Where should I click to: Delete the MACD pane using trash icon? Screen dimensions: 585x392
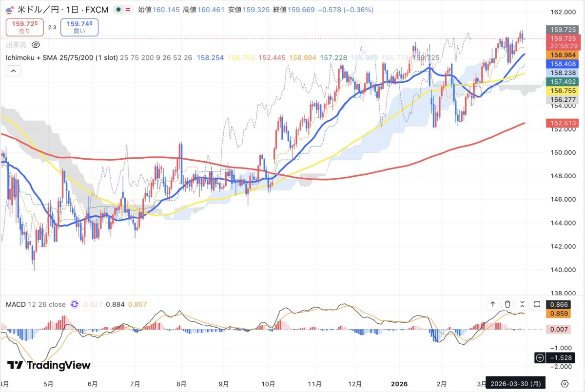tap(507, 304)
